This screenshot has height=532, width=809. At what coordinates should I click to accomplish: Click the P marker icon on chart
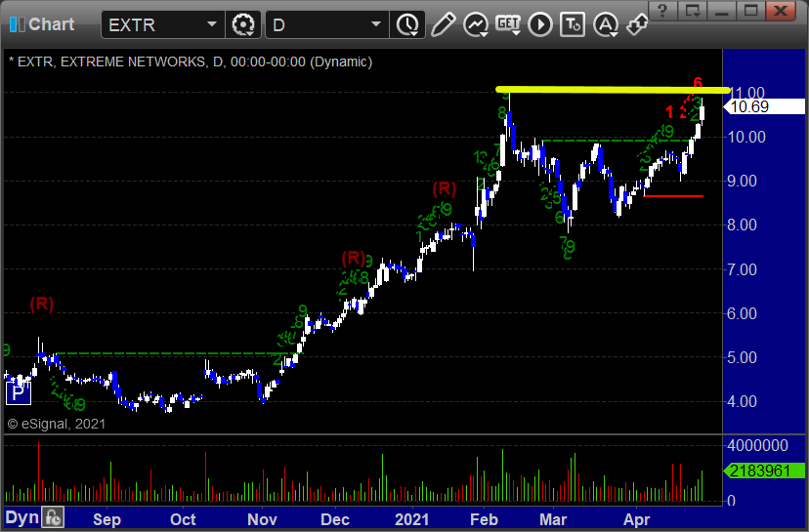click(x=18, y=393)
